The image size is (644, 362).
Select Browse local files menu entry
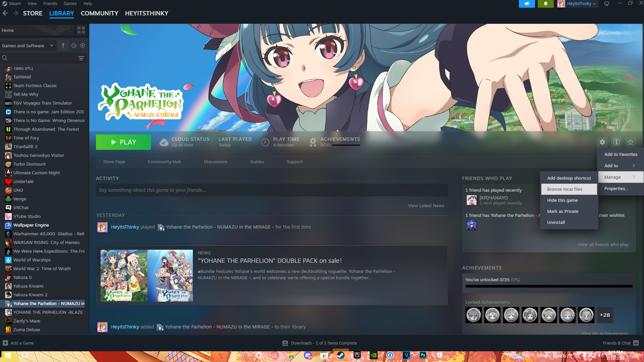tap(569, 189)
